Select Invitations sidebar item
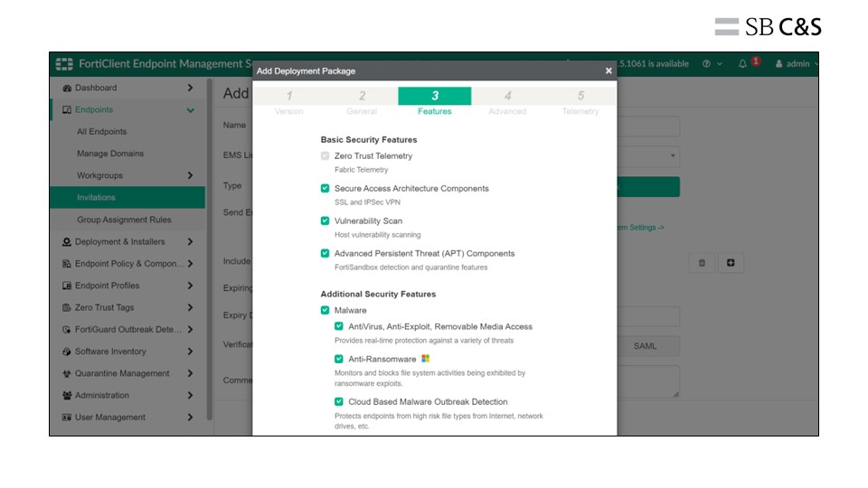 [127, 198]
